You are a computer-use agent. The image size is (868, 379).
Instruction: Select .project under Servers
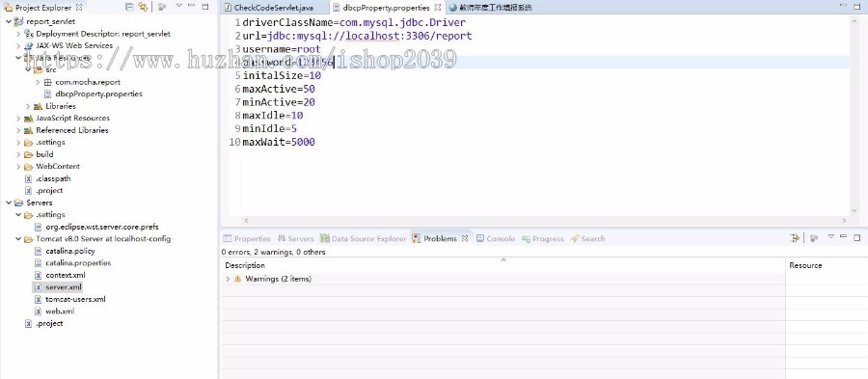coord(49,324)
